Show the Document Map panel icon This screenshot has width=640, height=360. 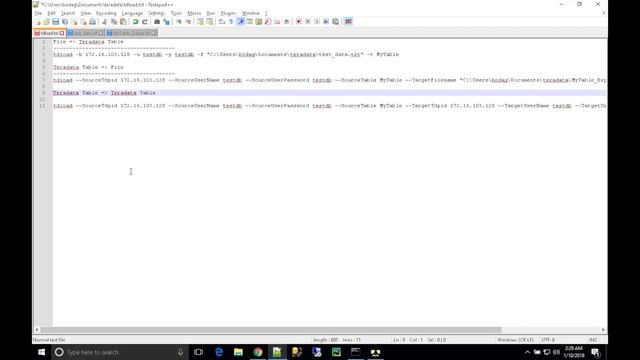(x=259, y=22)
